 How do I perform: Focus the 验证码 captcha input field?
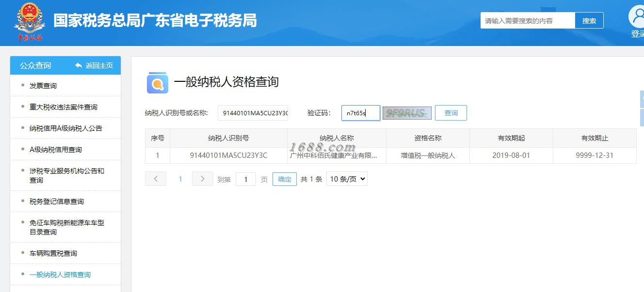coord(361,113)
